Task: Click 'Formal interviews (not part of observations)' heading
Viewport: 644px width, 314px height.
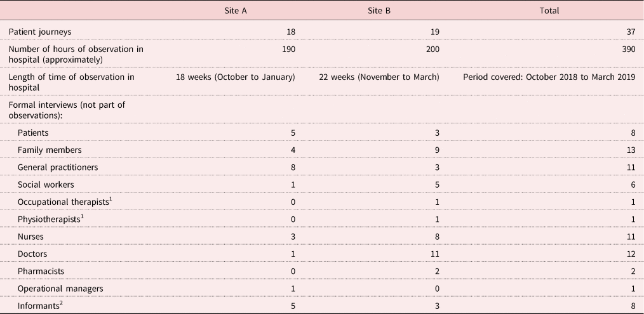Action: pyautogui.click(x=67, y=110)
